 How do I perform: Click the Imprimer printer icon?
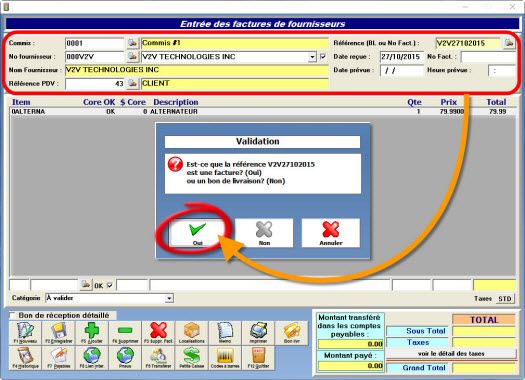coord(258,333)
